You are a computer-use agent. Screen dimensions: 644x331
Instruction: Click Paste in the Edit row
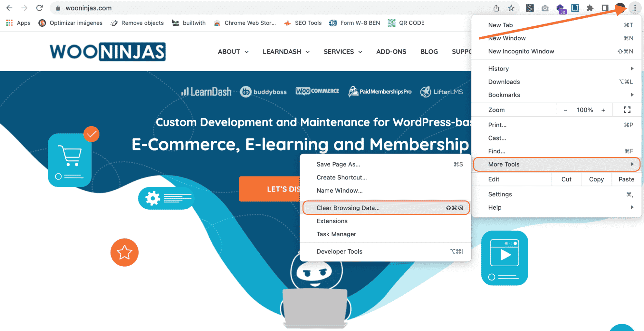626,179
